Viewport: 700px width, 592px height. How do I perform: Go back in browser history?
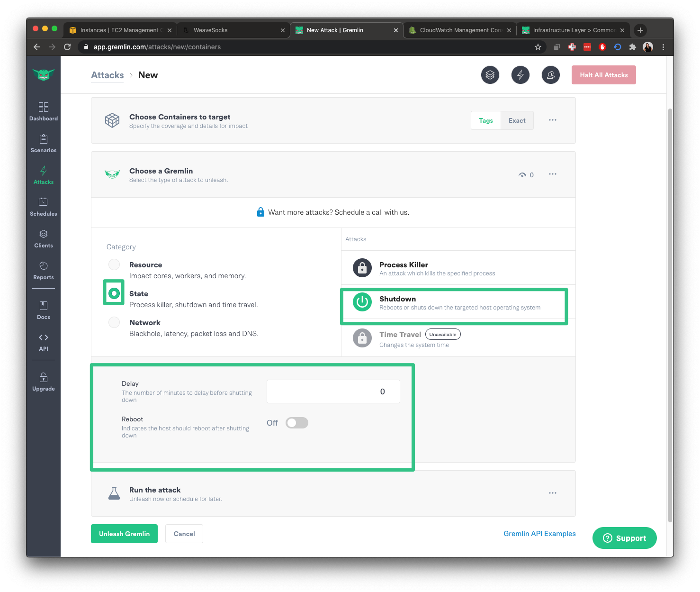[37, 47]
